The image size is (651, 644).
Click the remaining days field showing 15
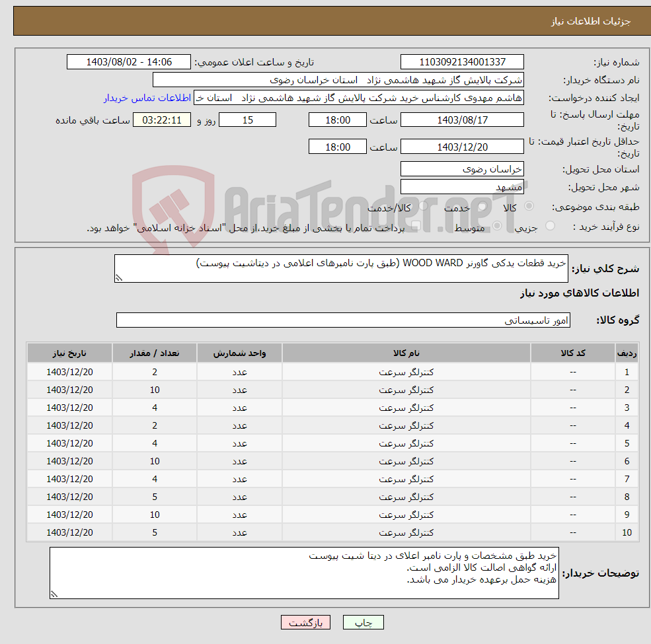coord(247,120)
